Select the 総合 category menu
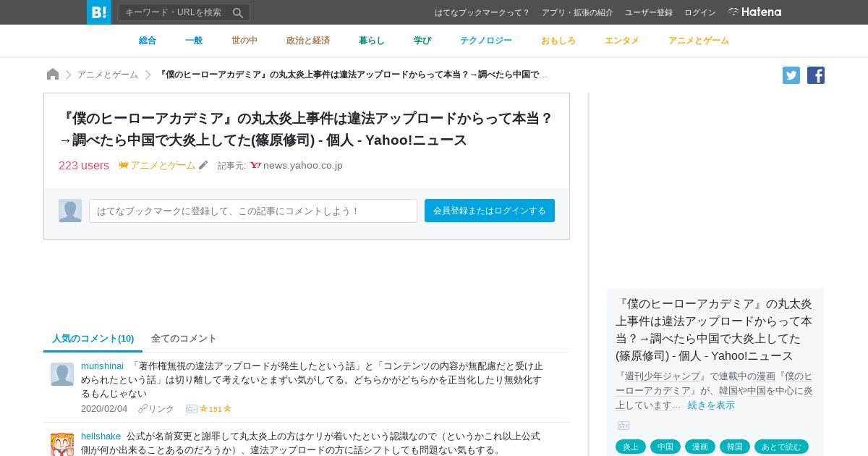The image size is (868, 456). click(x=148, y=41)
